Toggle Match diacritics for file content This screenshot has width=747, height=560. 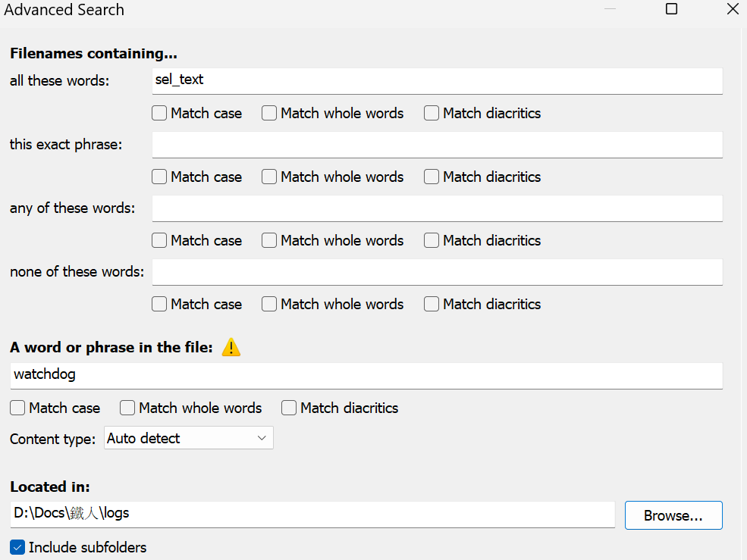289,408
